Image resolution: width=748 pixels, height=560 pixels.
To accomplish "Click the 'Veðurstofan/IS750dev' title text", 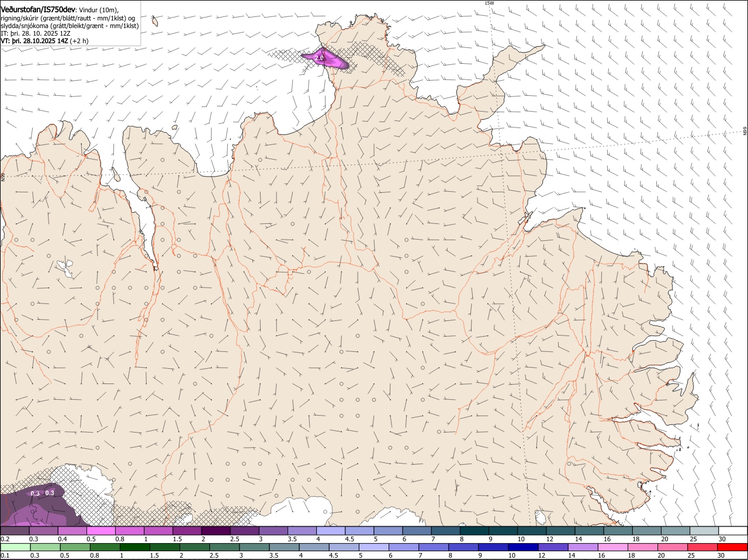I will point(38,9).
